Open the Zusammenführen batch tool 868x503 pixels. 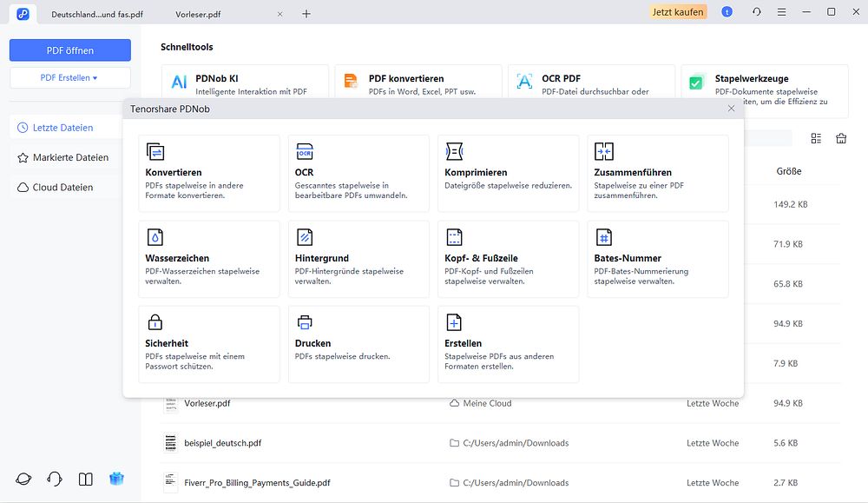pyautogui.click(x=658, y=174)
